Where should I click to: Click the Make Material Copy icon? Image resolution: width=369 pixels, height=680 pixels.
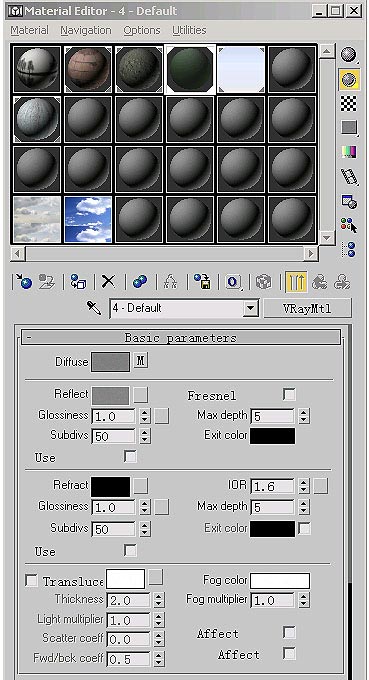pyautogui.click(x=140, y=282)
